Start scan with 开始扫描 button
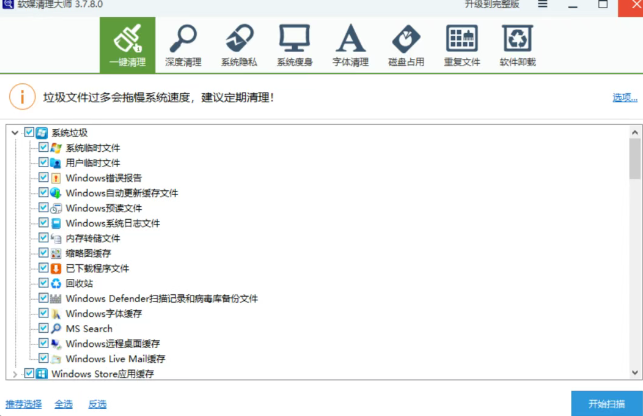The image size is (643, 416). pos(607,404)
